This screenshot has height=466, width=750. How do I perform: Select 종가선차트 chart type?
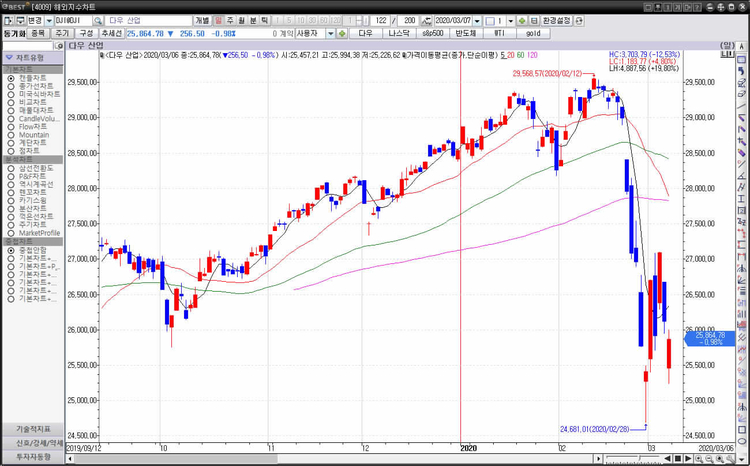(36, 86)
